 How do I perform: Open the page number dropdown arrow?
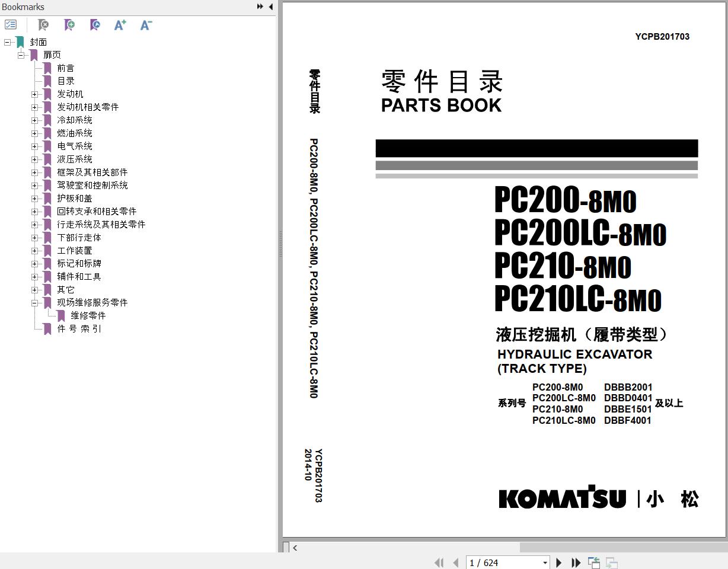coord(545,562)
